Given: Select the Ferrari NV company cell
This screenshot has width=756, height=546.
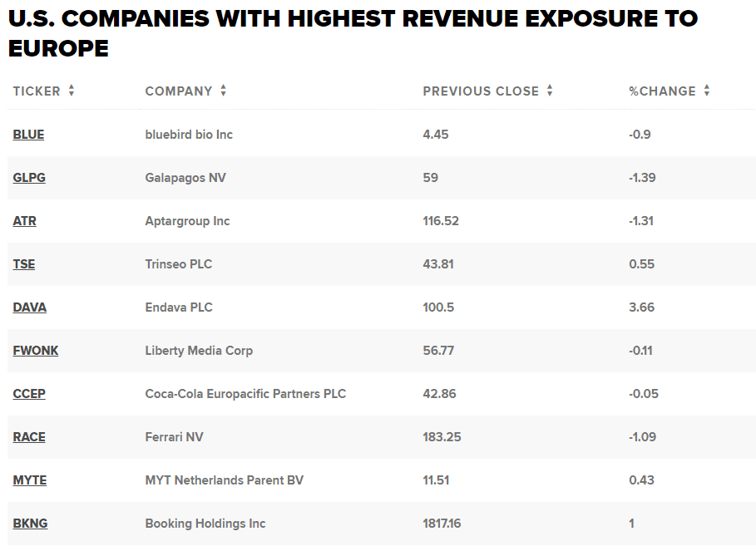Looking at the screenshot, I should pos(174,437).
